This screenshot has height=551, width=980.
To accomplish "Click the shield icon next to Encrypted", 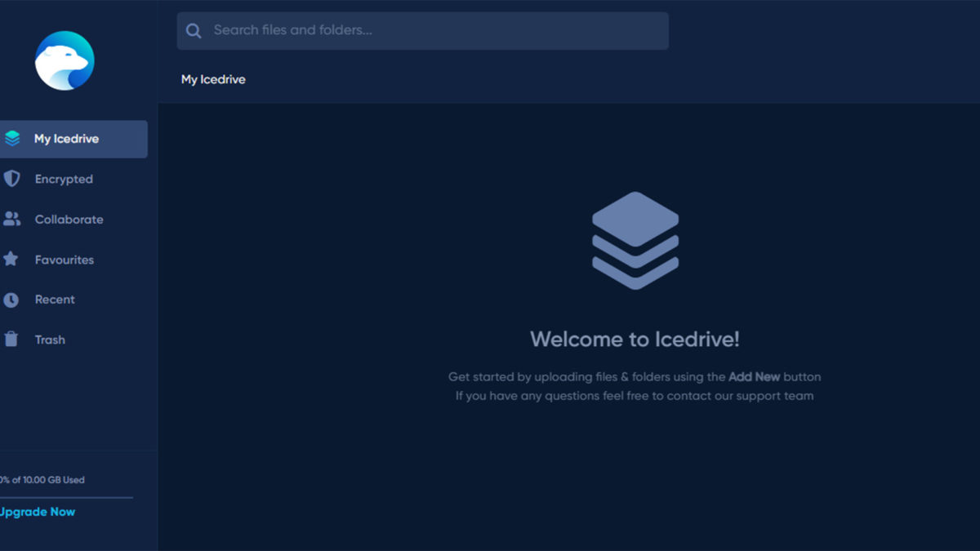I will click(11, 179).
